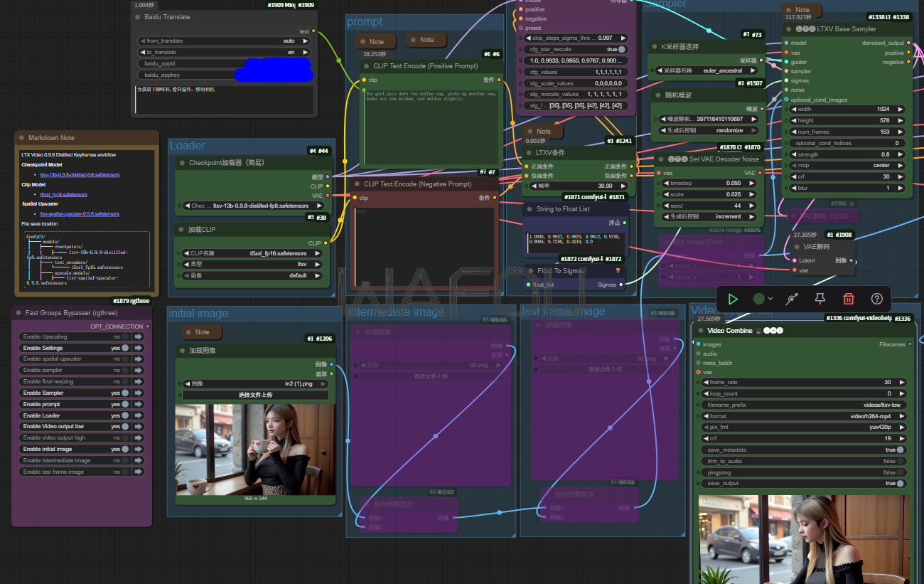Click the baidu_appid field
The image size is (924, 584).
(x=224, y=63)
